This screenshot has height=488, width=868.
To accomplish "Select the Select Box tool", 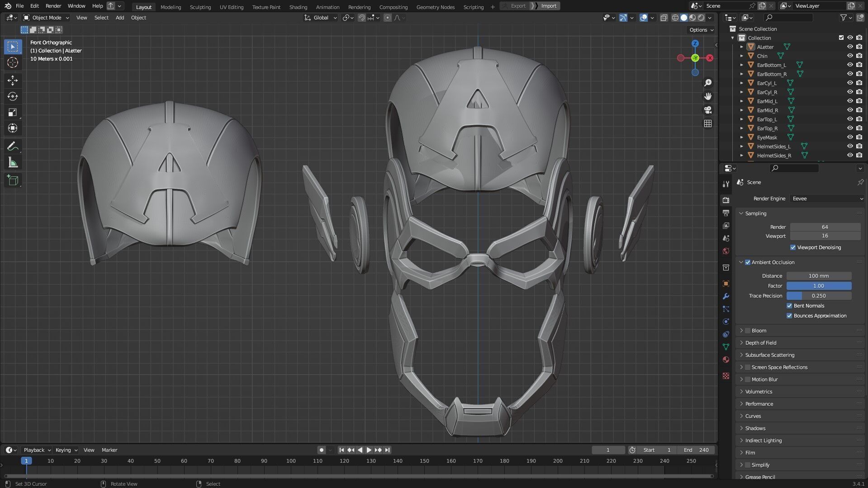I will pyautogui.click(x=13, y=47).
